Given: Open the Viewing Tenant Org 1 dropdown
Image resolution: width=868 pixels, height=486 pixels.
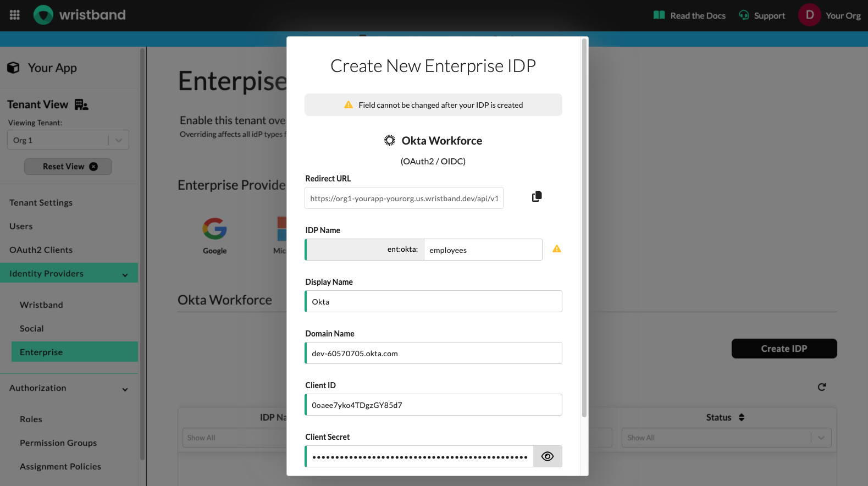Looking at the screenshot, I should click(x=68, y=140).
